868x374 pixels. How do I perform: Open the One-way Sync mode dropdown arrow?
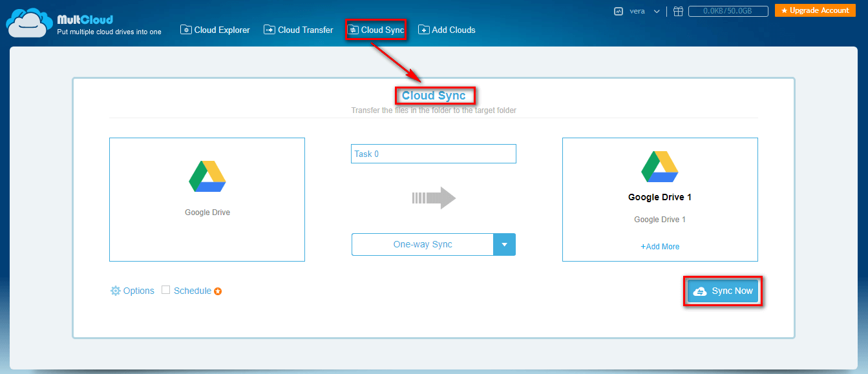[x=504, y=245]
